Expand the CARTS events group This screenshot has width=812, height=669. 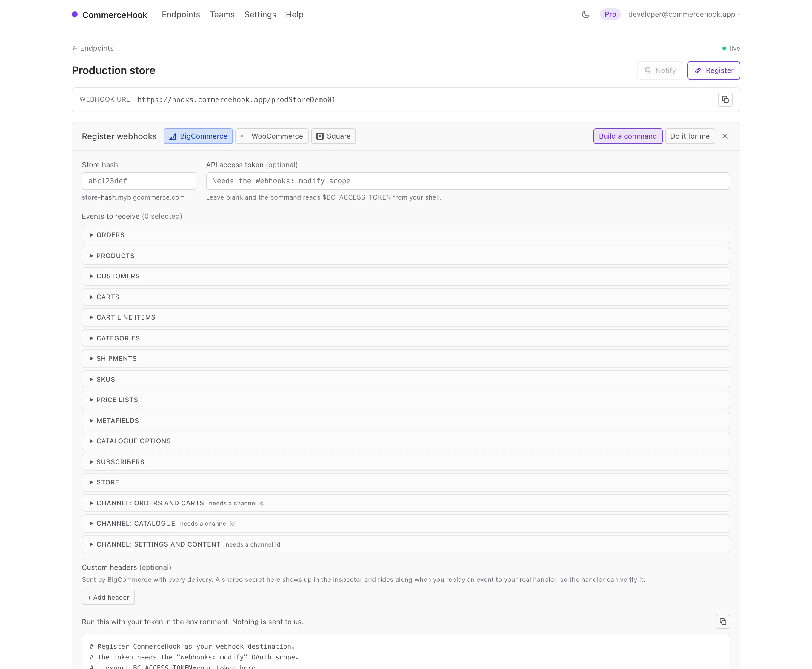(406, 297)
